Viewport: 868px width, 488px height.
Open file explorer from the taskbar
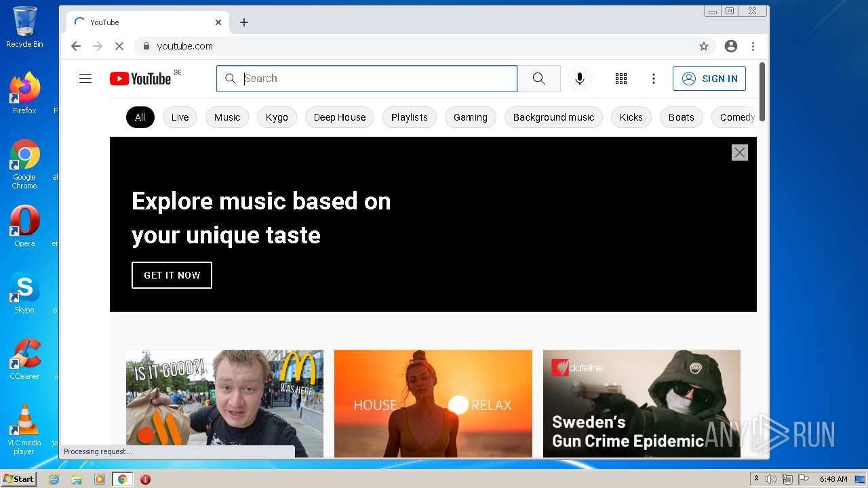tap(77, 479)
